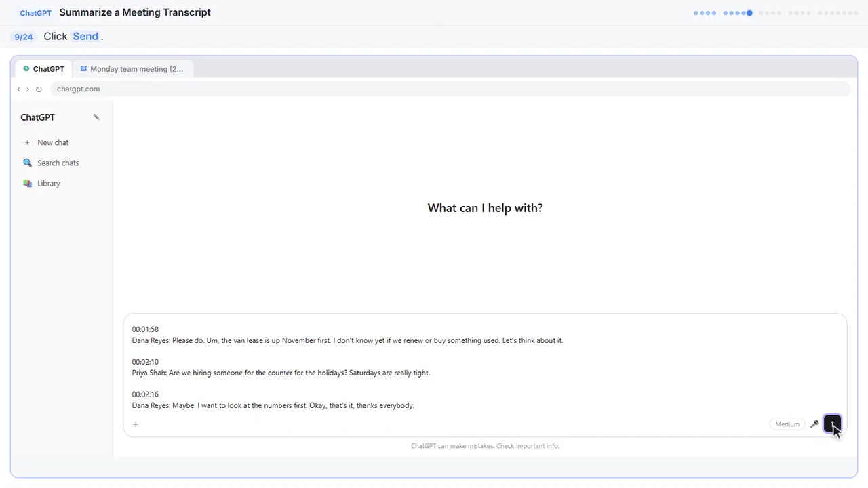Image resolution: width=868 pixels, height=488 pixels.
Task: Click the 00:02:16 timestamp text
Action: (x=145, y=394)
